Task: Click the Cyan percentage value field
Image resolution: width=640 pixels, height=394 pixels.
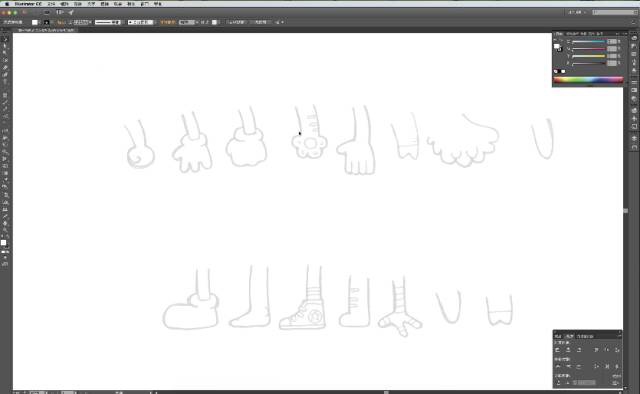Action: 612,42
